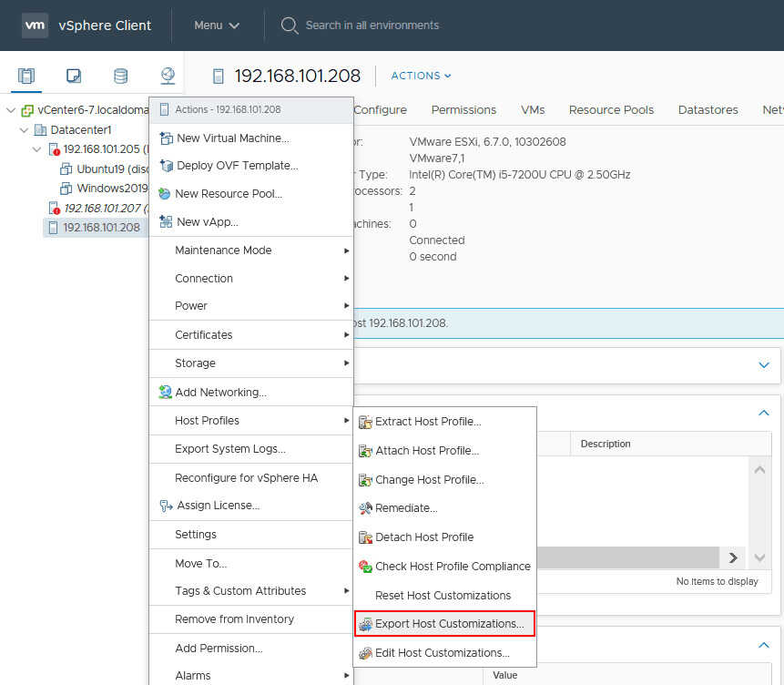
Task: Click Edit Host Customizations icon
Action: click(x=365, y=653)
